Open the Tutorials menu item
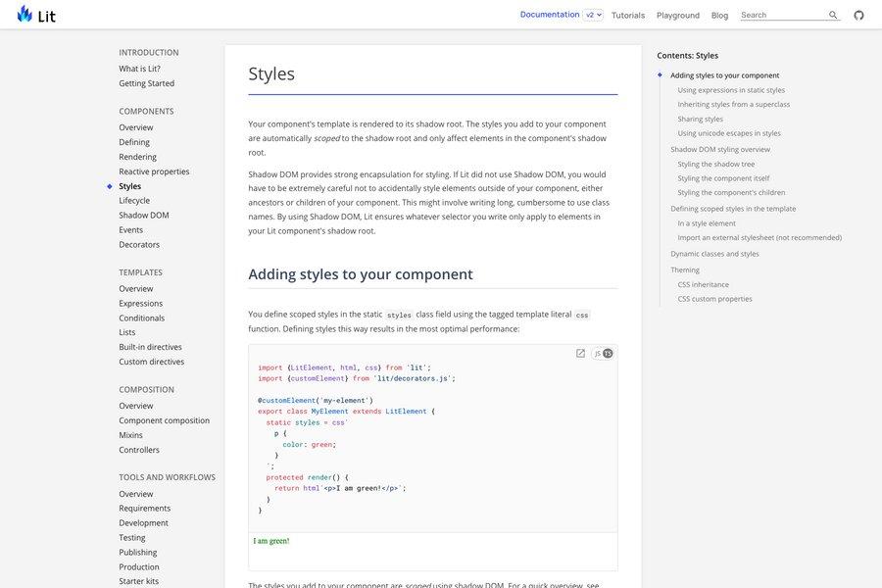 (628, 13)
